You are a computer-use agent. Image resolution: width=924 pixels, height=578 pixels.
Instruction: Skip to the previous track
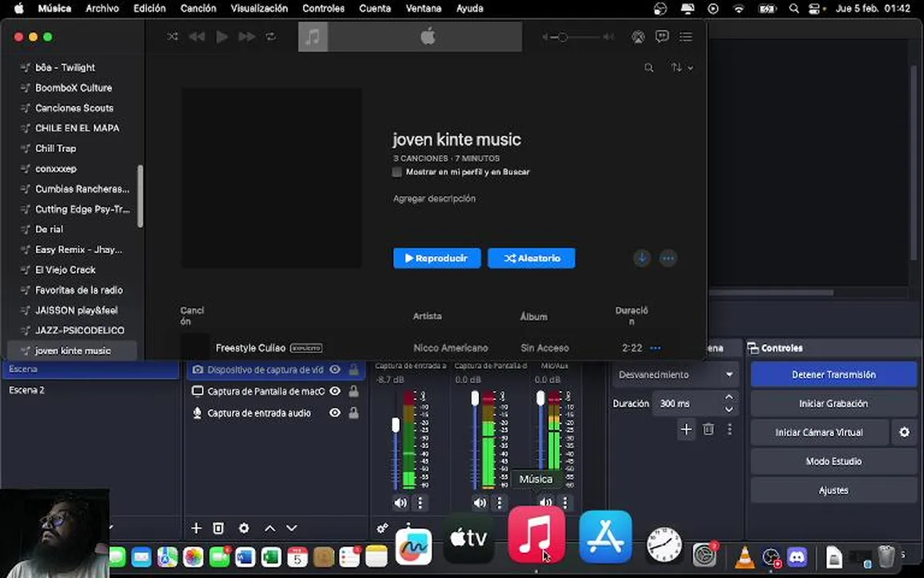click(x=197, y=37)
